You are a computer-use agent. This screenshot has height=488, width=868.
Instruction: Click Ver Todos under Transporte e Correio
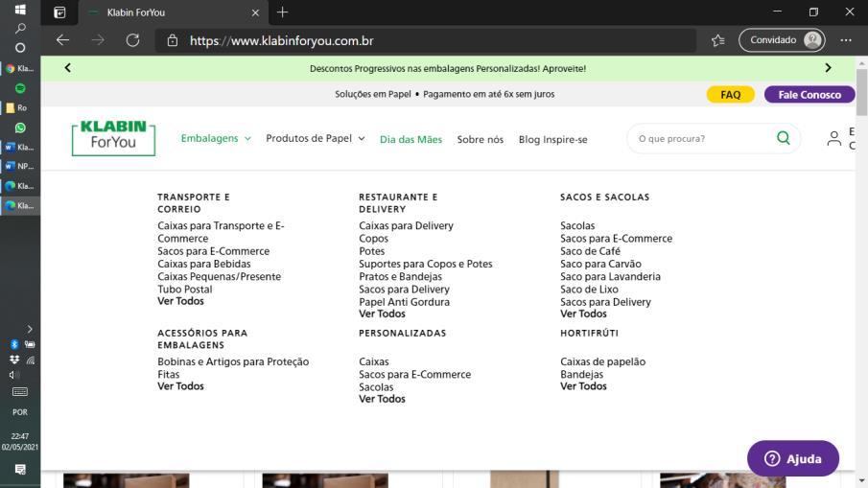(180, 301)
